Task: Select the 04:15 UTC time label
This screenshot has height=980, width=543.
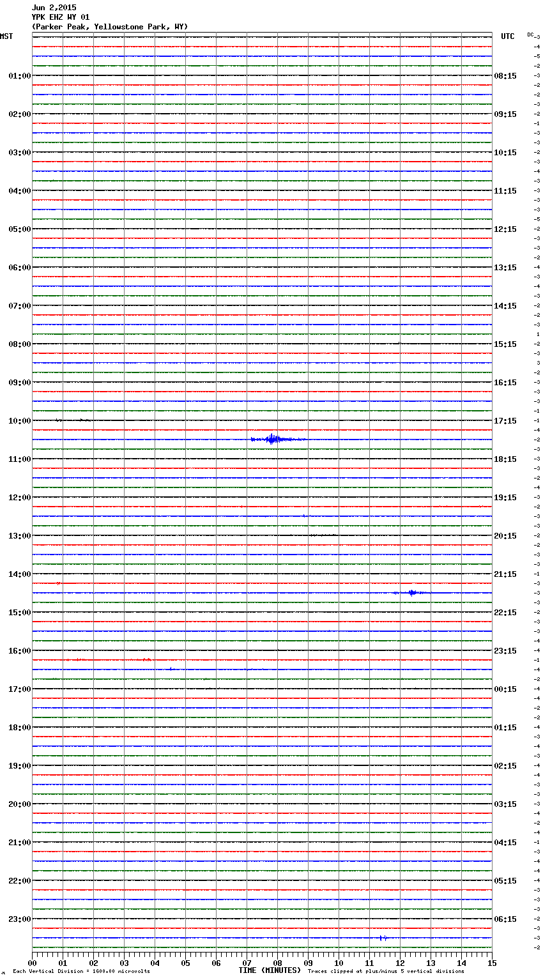Action: coord(505,843)
